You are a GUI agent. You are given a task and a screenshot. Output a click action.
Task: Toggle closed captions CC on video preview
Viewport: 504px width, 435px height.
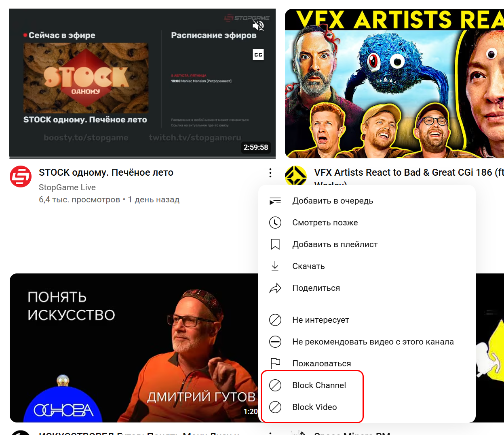(258, 55)
